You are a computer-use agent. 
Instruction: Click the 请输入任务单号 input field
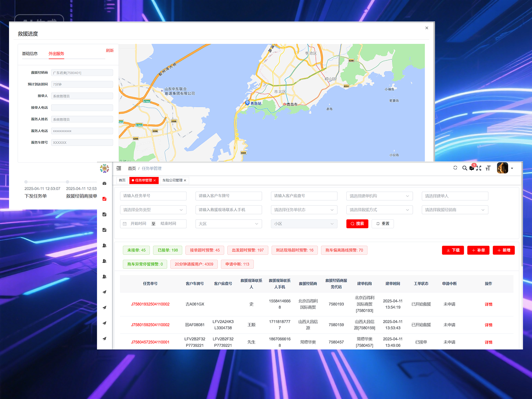[153, 196]
